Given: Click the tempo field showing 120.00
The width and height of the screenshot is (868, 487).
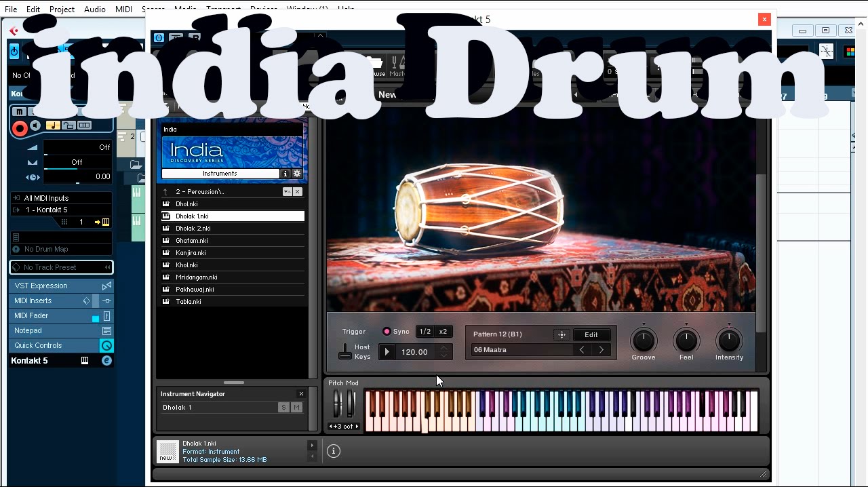Looking at the screenshot, I should (415, 352).
